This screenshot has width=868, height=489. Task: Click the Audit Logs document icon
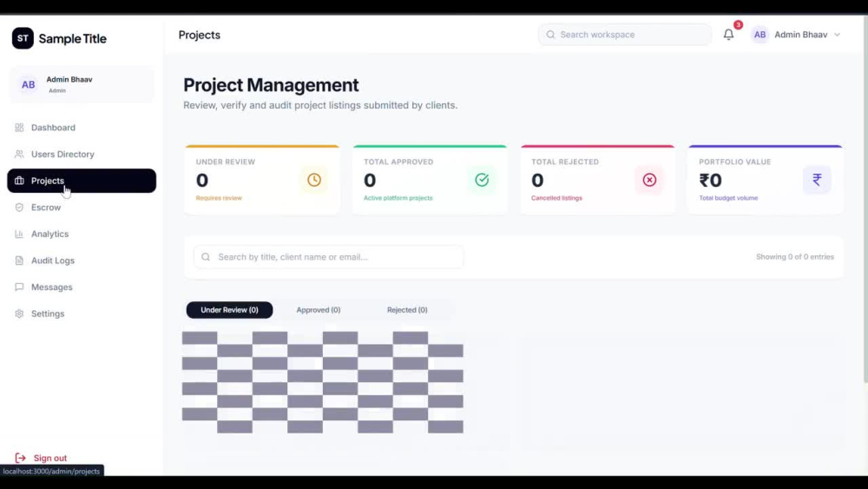pos(19,261)
